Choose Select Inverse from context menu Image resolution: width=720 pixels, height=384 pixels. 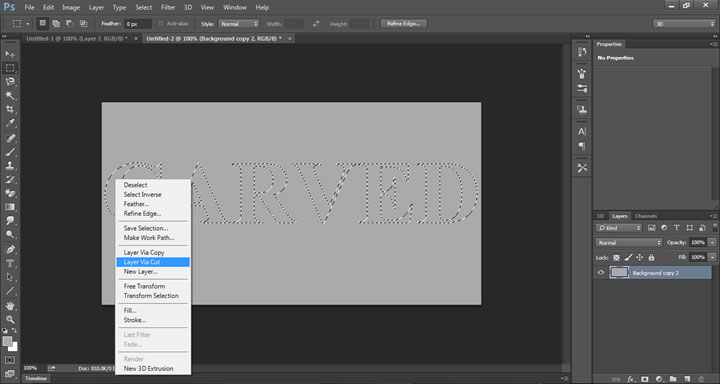point(142,194)
